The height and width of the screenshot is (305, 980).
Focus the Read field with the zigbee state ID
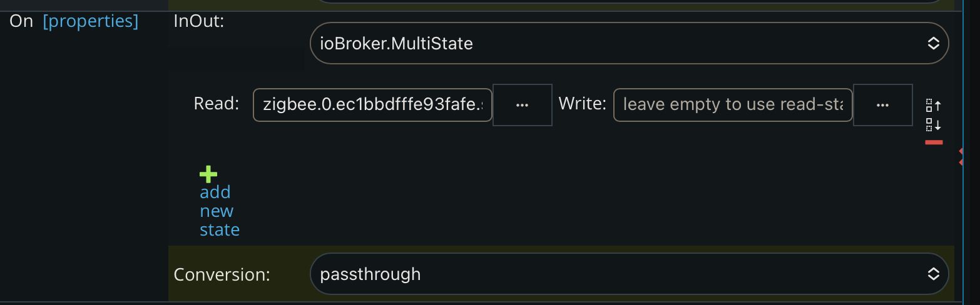point(372,105)
